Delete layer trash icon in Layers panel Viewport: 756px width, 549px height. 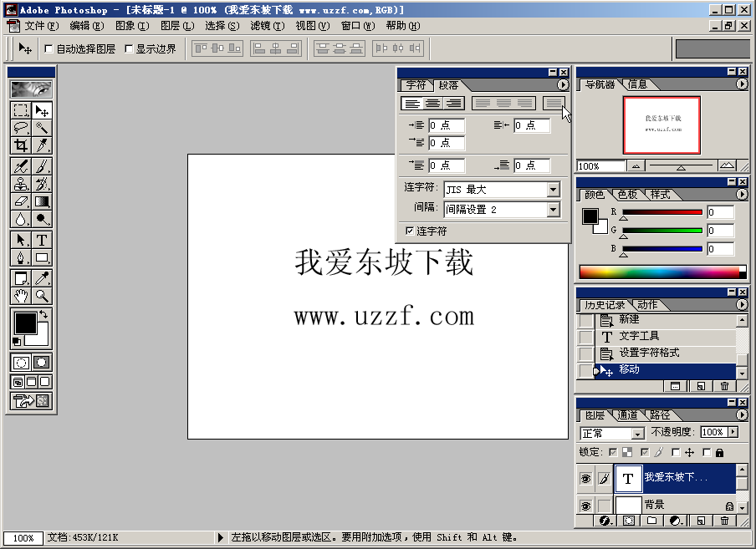[x=725, y=521]
